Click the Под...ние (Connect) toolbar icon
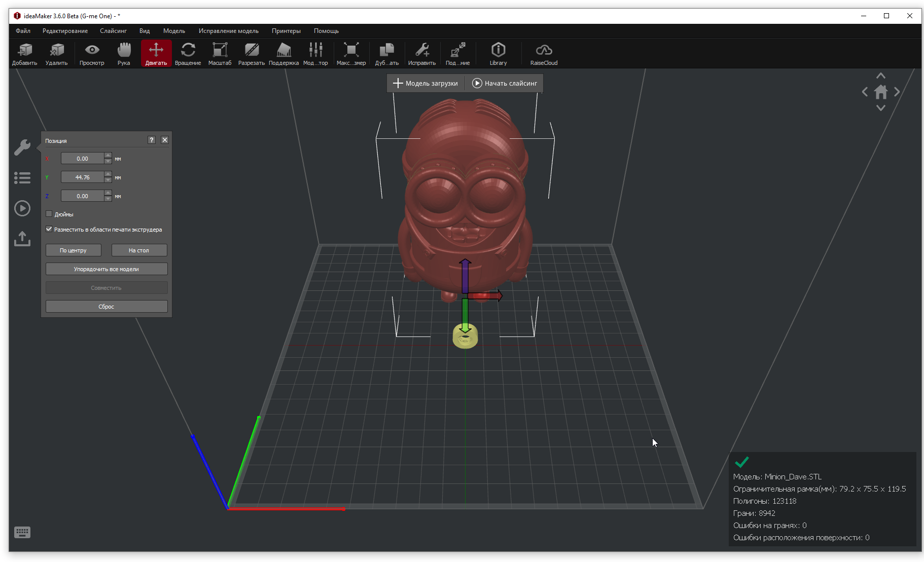This screenshot has height=562, width=924. pyautogui.click(x=458, y=54)
